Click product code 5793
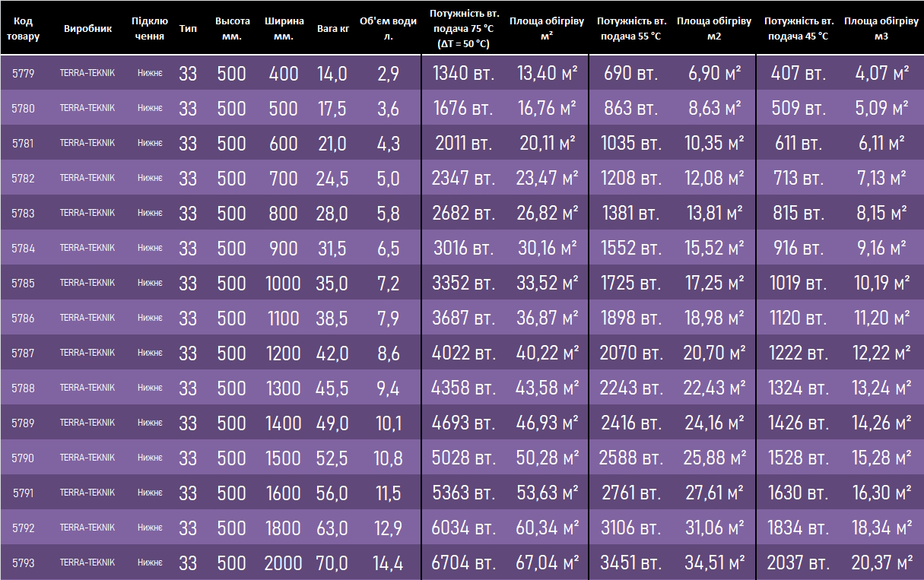 click(23, 563)
